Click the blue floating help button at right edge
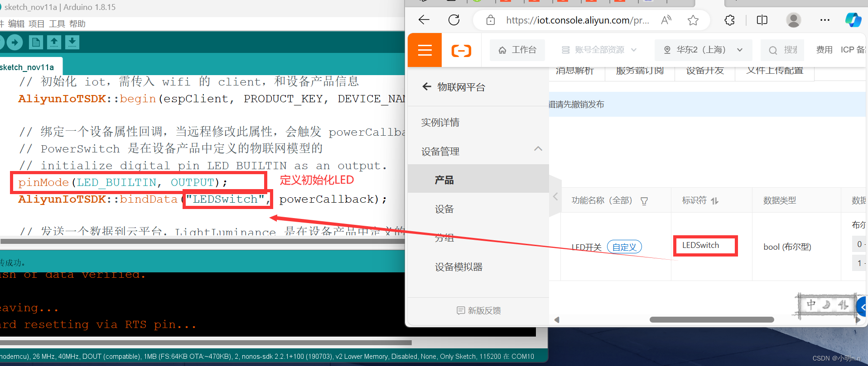 click(862, 307)
